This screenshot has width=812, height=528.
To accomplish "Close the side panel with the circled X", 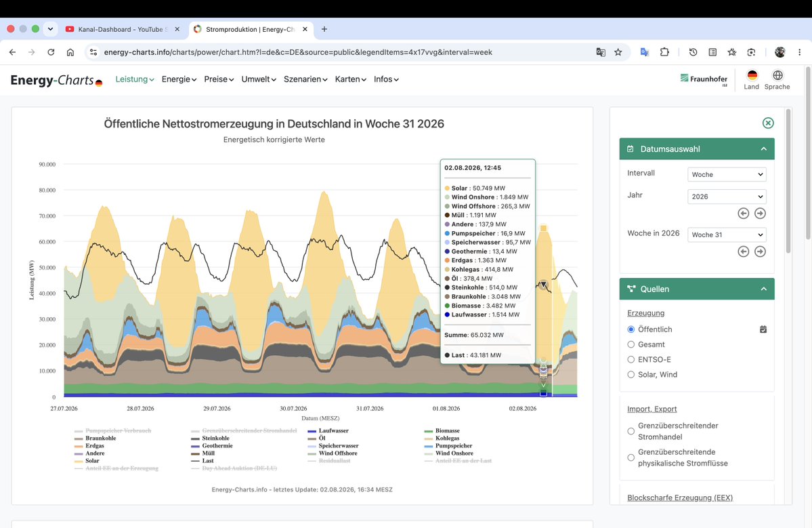I will click(768, 123).
